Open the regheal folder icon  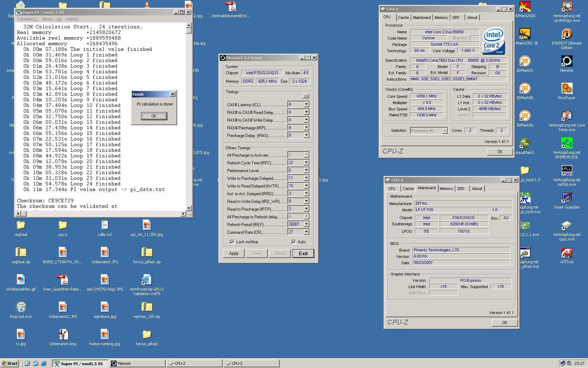tap(21, 225)
